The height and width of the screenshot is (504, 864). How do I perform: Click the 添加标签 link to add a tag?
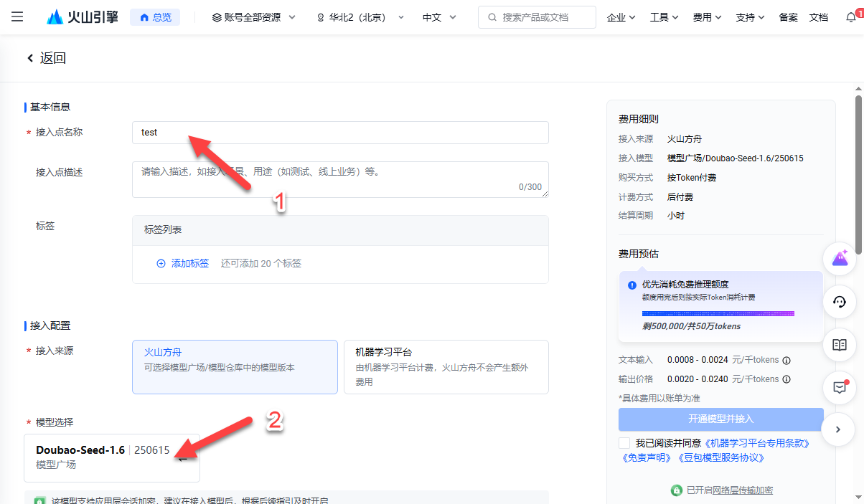click(191, 263)
